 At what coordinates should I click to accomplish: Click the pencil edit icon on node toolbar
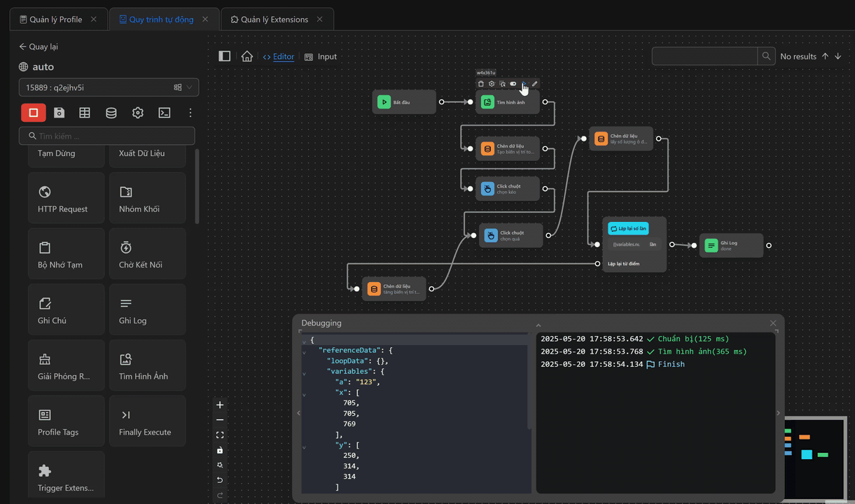coord(535,84)
